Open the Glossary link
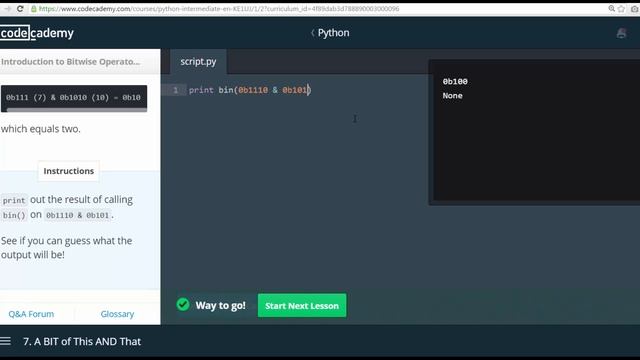The image size is (640, 360). pos(117,314)
